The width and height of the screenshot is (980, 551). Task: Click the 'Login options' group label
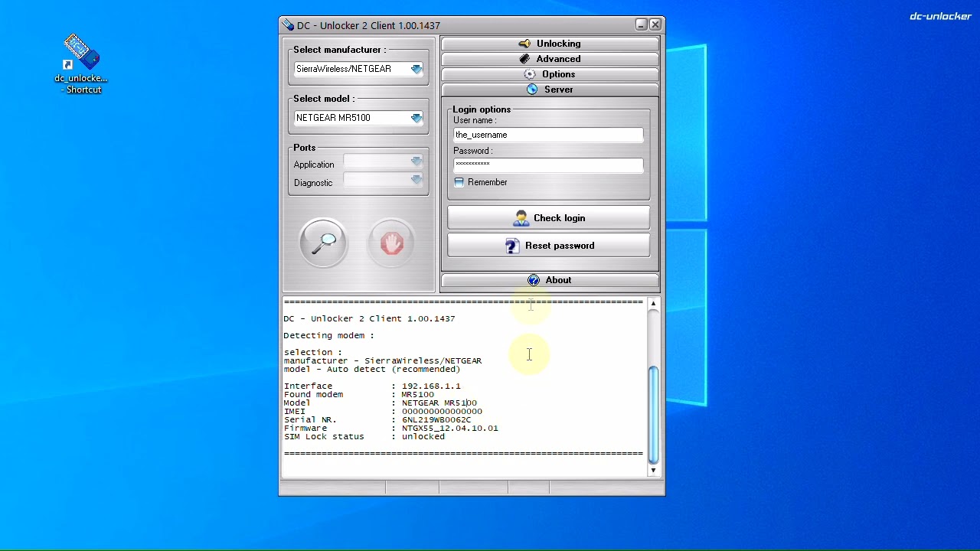[482, 109]
